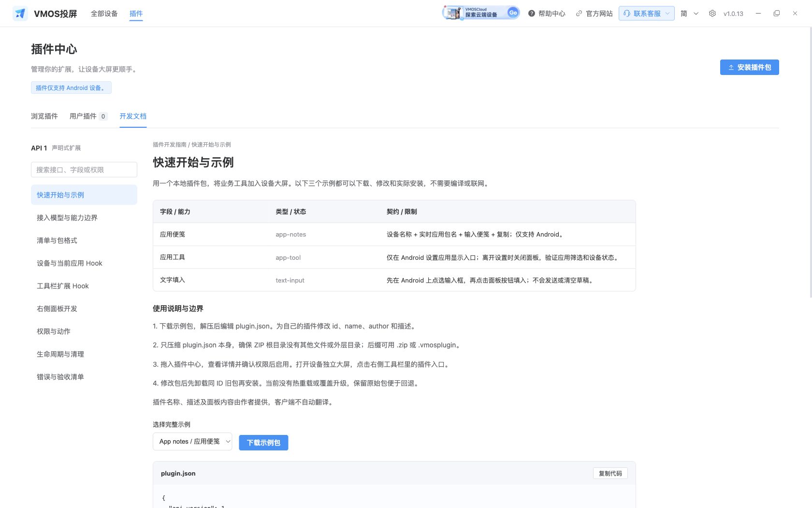Click the 文字填入 table row label

(x=173, y=280)
